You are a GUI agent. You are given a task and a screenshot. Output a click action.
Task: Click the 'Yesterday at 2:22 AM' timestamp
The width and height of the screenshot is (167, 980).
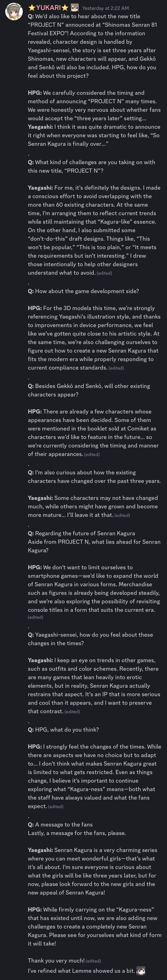click(x=105, y=8)
